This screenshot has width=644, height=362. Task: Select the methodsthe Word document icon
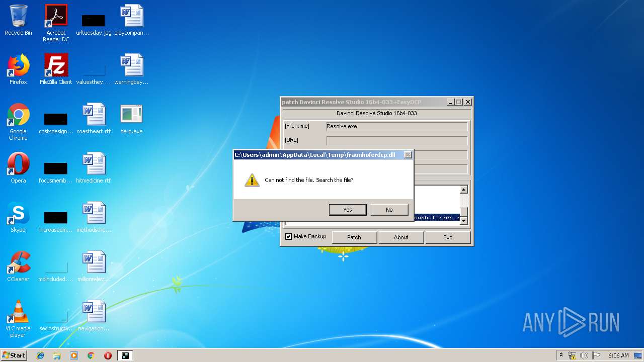click(94, 217)
